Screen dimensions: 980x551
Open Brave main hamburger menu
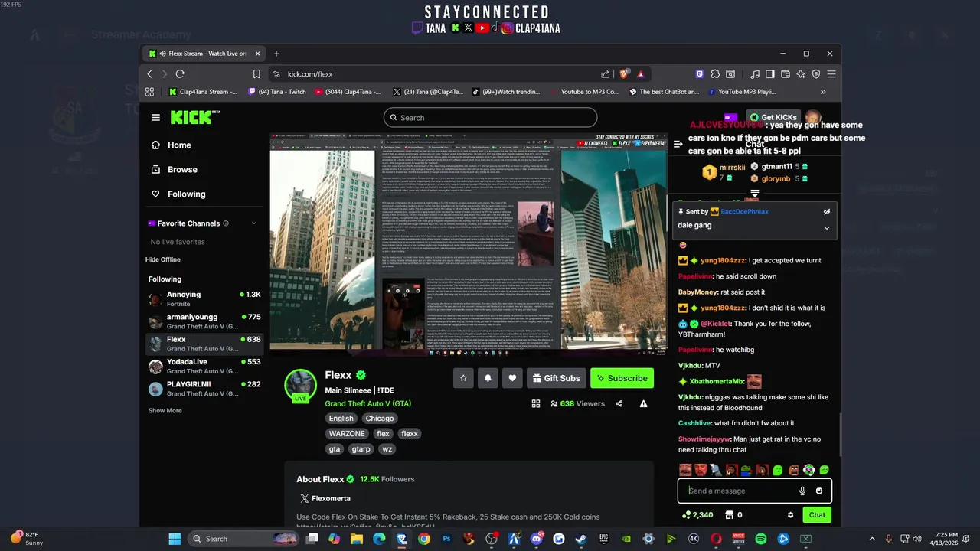[x=831, y=74]
